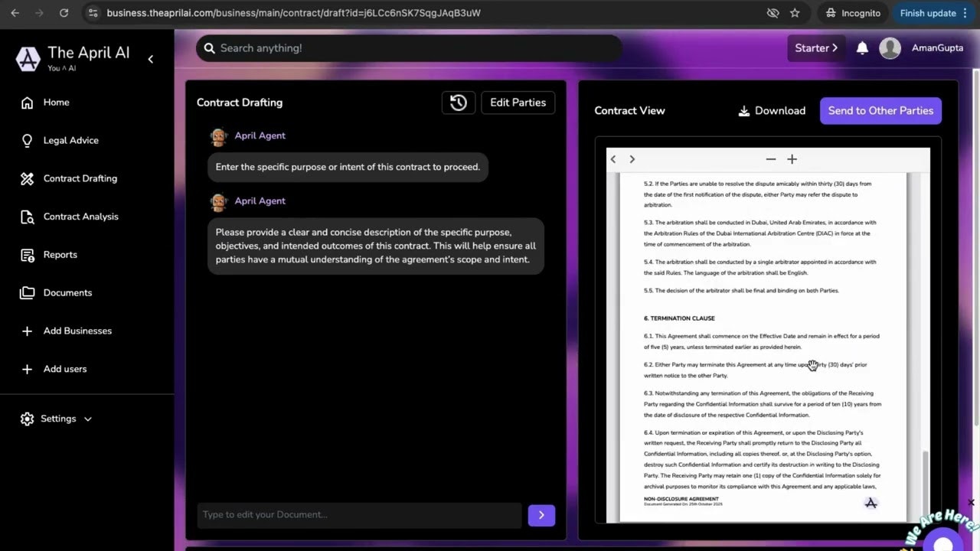The width and height of the screenshot is (980, 551).
Task: Click the Home house icon
Action: (x=28, y=103)
